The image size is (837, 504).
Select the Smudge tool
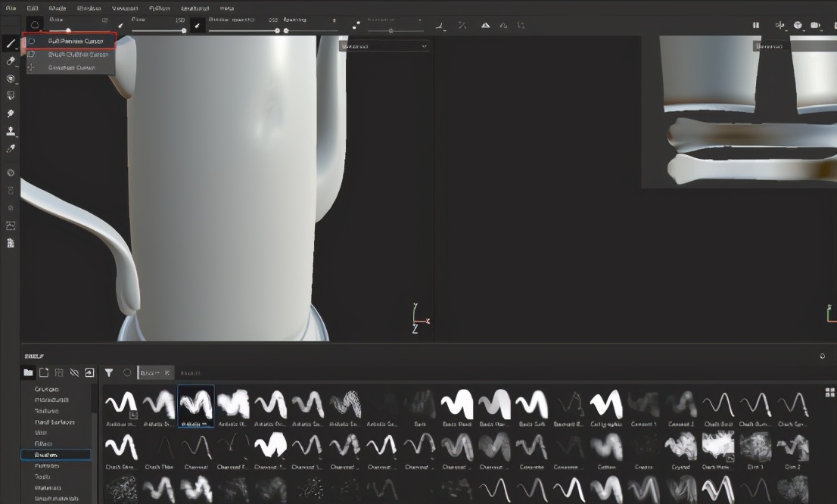click(x=10, y=114)
